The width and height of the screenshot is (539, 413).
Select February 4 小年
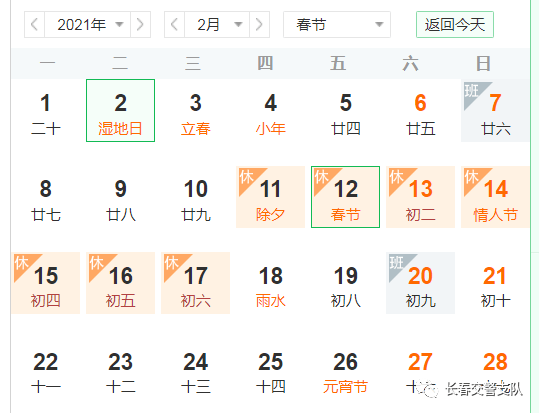tap(271, 110)
